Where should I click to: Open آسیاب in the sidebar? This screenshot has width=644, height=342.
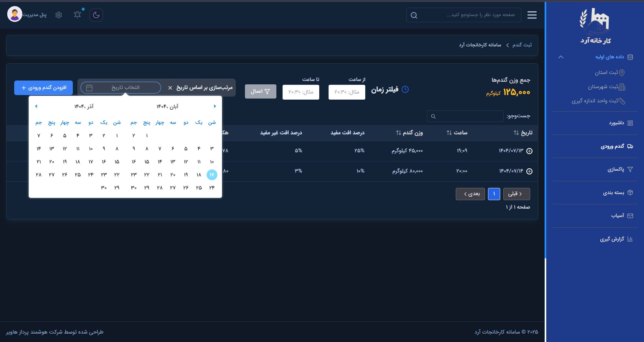(x=622, y=215)
